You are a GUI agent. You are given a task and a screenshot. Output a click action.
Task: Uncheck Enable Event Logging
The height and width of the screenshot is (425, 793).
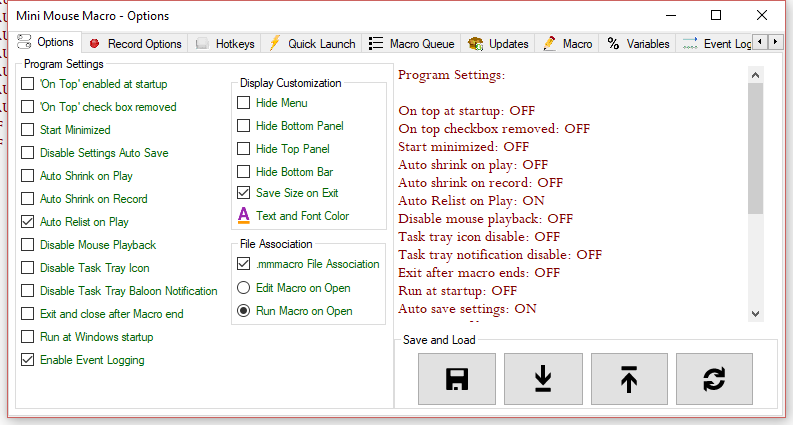coord(27,360)
